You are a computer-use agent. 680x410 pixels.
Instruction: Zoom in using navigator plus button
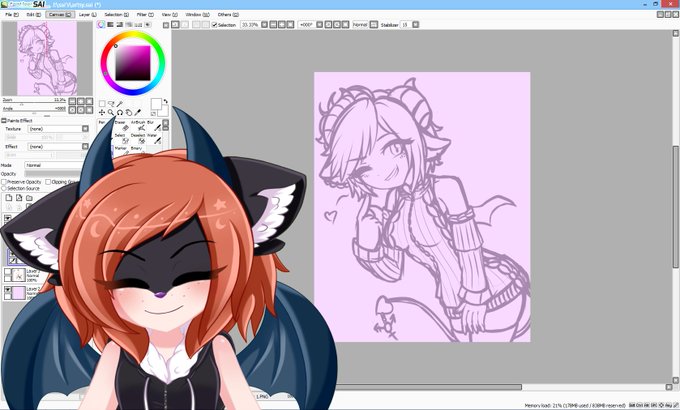pyautogui.click(x=81, y=101)
